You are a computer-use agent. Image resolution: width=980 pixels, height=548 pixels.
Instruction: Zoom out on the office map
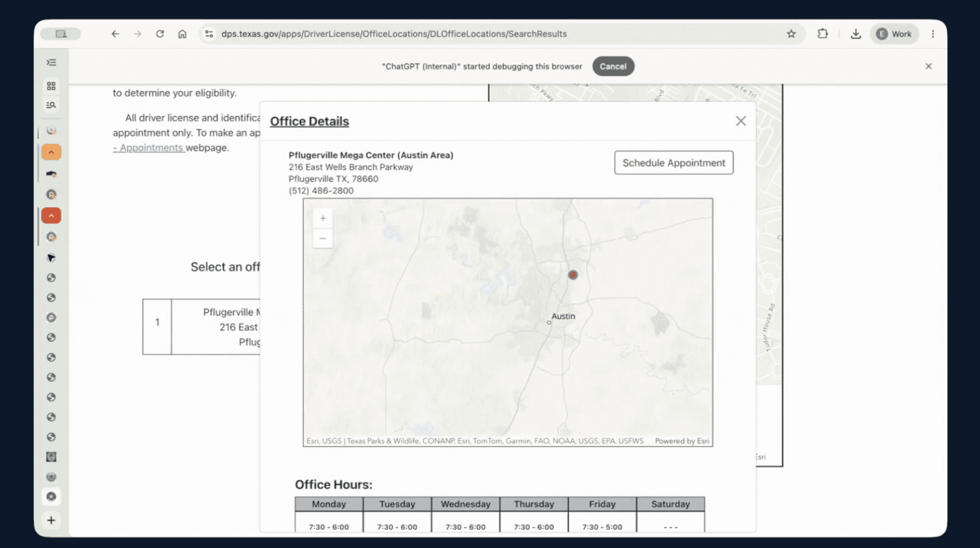(323, 238)
